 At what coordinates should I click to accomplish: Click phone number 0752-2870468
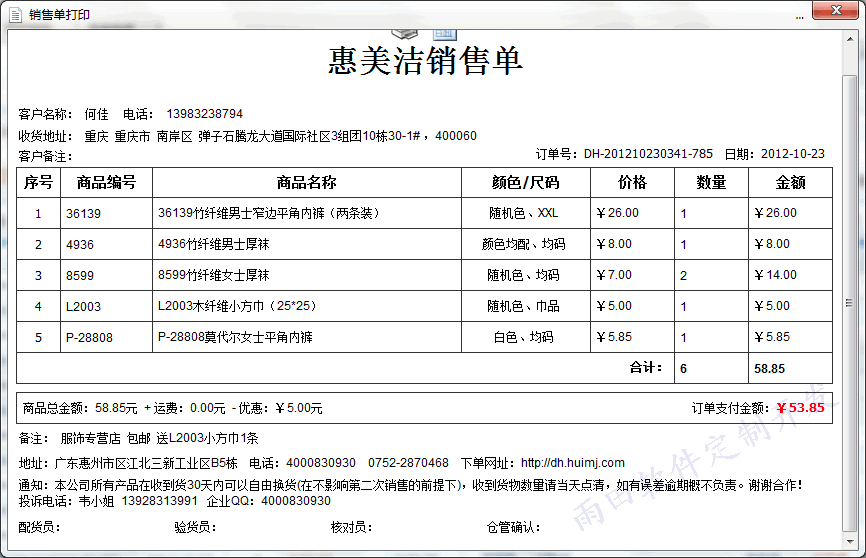pos(408,463)
